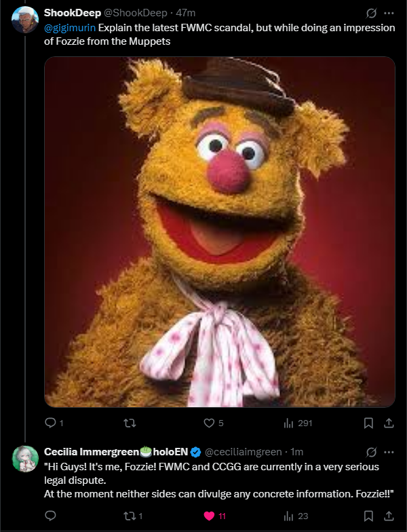
Task: Share Cecilia Immergreen's reply
Action: (389, 516)
